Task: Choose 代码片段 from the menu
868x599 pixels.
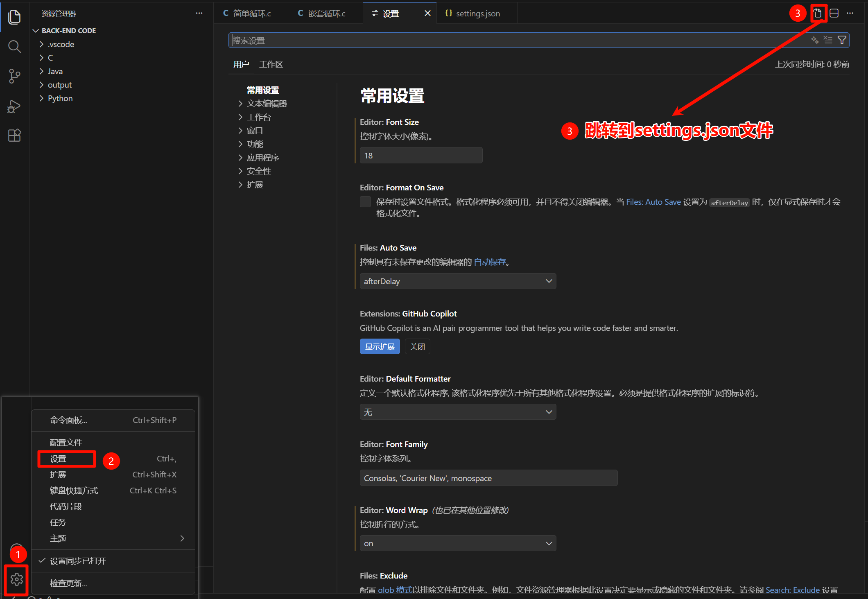Action: point(113,506)
